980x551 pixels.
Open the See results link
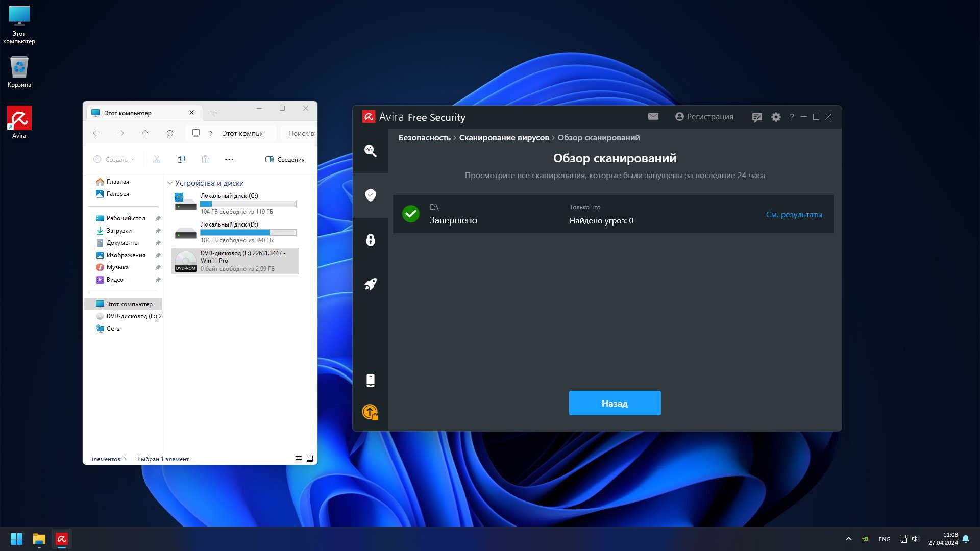coord(794,215)
